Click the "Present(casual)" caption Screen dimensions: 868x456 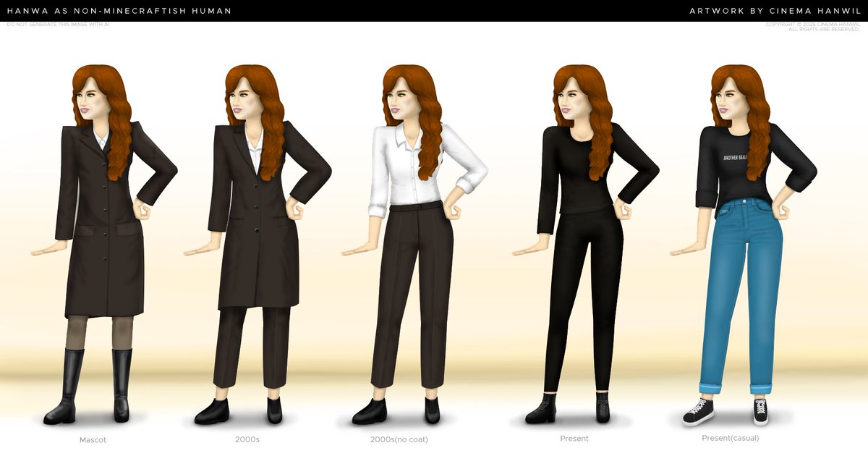731,438
